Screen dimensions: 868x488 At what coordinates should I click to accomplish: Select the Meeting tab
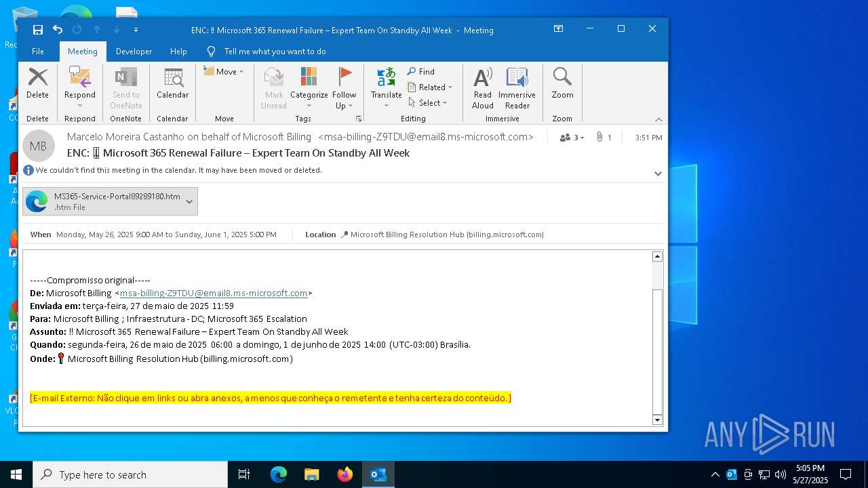point(83,51)
